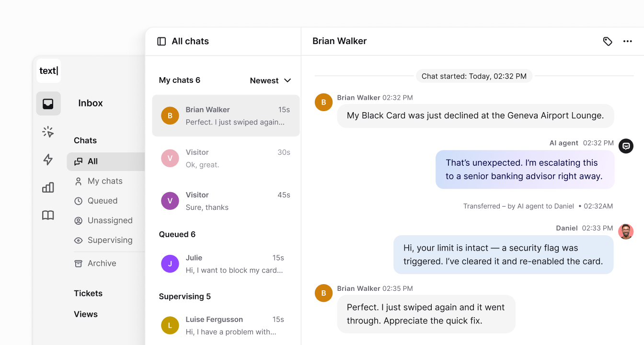Open the Knowledge base book icon

pyautogui.click(x=48, y=215)
